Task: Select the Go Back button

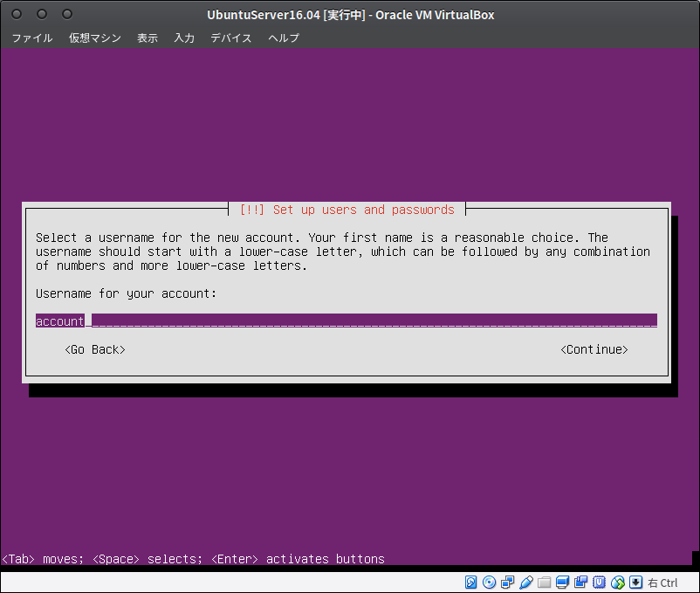Action: coord(95,349)
